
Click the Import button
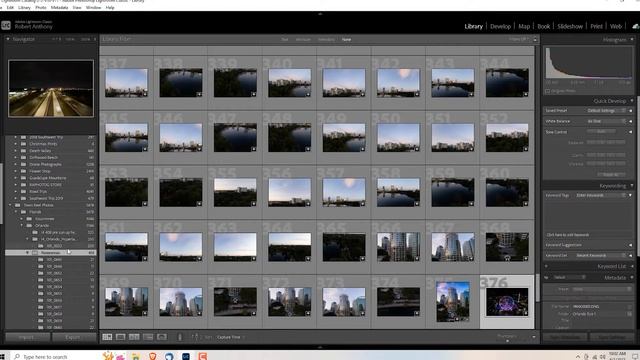(x=27, y=337)
